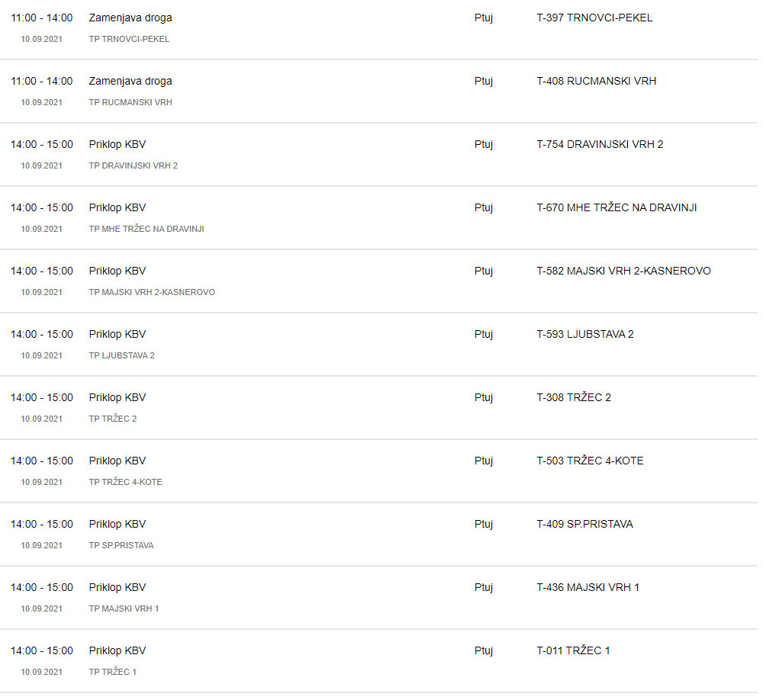The height and width of the screenshot is (700, 763).
Task: Open the T-436 MAJSKI VRH 1 entry
Action: click(588, 587)
